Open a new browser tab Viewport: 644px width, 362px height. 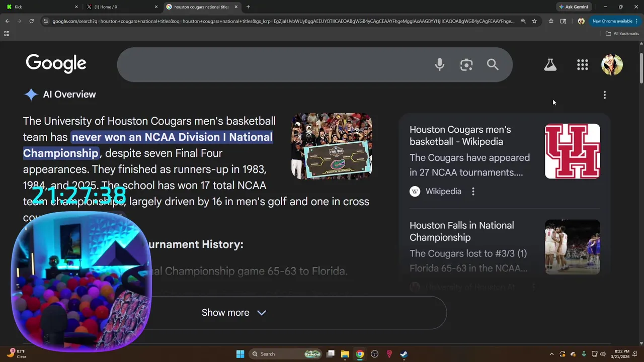(248, 7)
